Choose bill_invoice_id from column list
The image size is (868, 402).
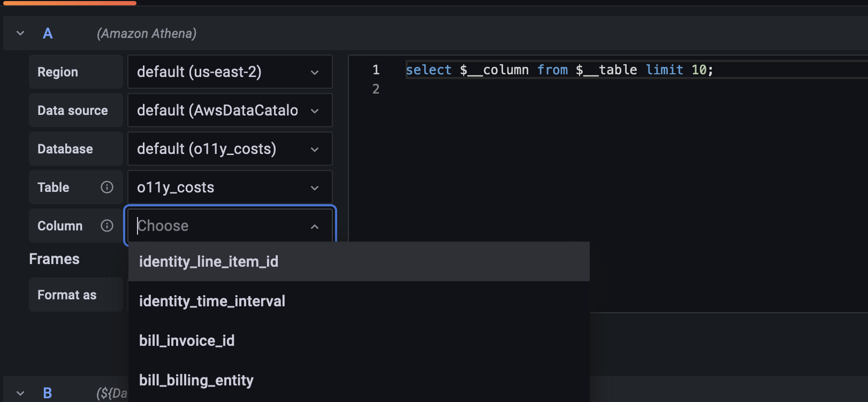pos(187,341)
